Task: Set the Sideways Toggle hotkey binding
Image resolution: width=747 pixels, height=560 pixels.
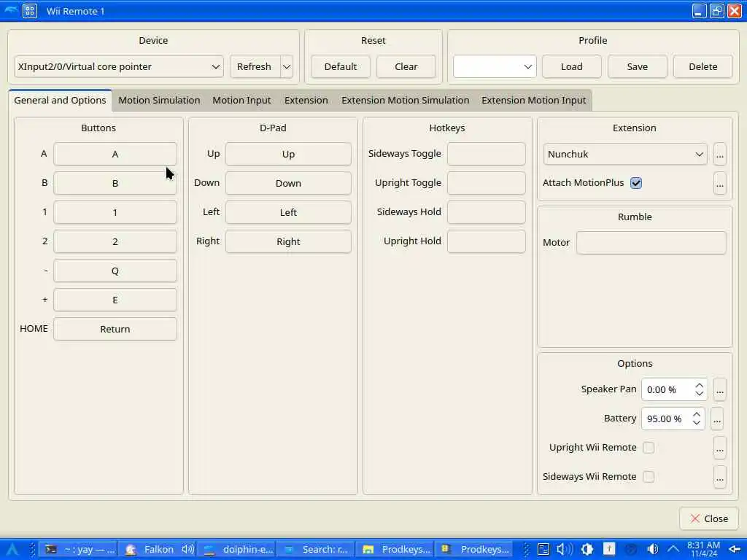Action: point(487,154)
